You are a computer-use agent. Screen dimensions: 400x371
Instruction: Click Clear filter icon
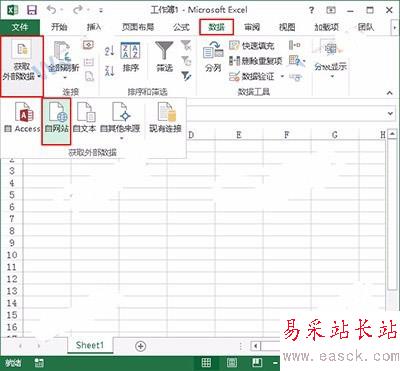186,45
